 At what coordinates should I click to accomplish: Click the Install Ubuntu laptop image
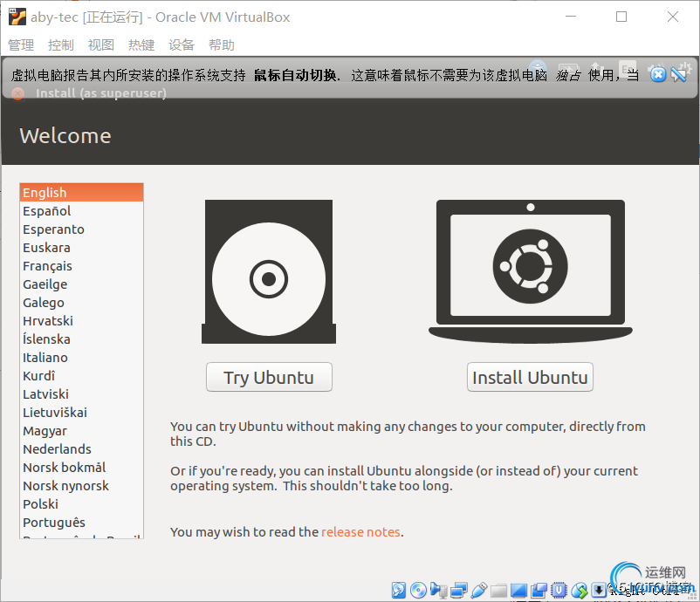coord(531,271)
